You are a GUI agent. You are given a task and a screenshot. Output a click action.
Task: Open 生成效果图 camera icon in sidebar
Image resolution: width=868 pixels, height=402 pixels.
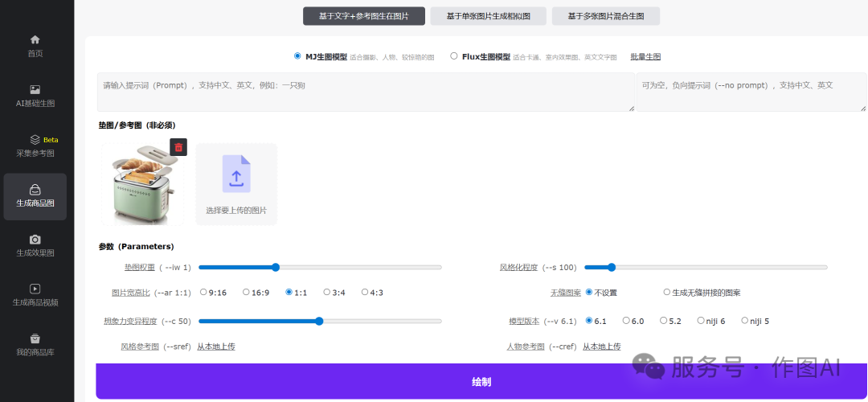click(x=35, y=239)
